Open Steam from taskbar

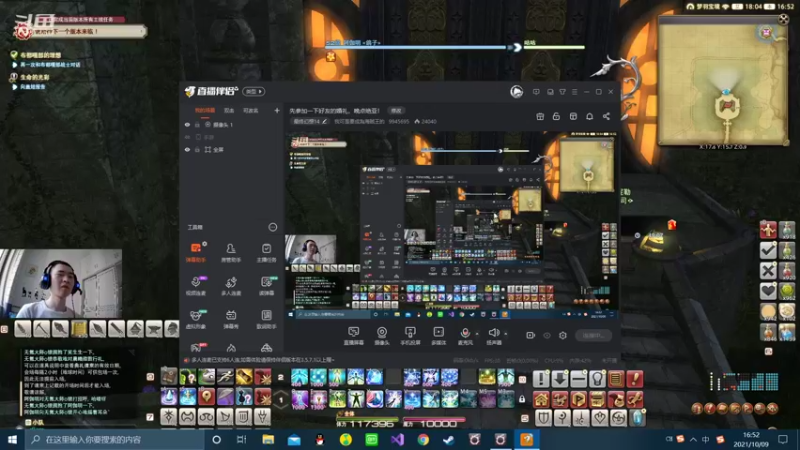pos(449,439)
